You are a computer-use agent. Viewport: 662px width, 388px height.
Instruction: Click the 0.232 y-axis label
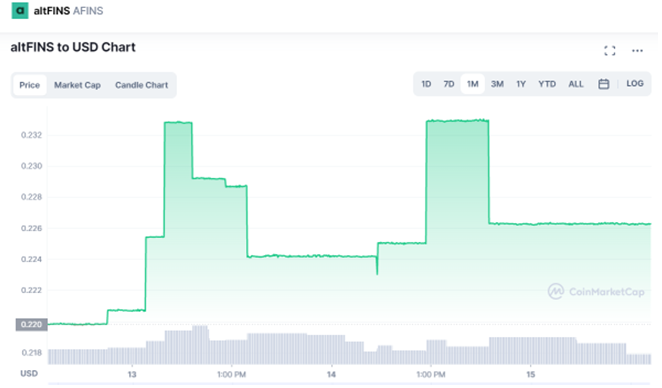32,135
